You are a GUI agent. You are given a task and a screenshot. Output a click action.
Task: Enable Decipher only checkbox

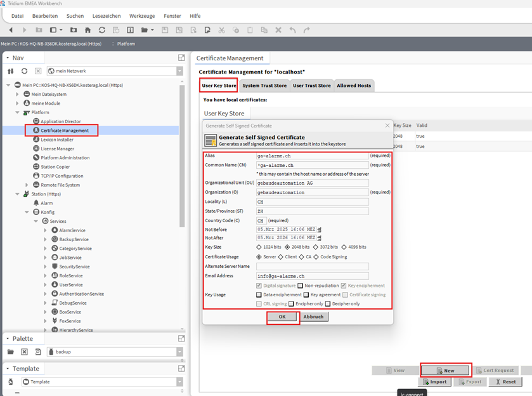328,303
